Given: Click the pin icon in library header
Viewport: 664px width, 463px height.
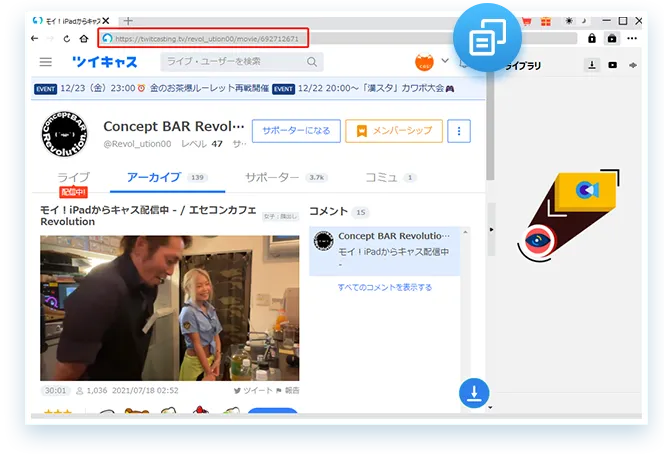Looking at the screenshot, I should (633, 65).
